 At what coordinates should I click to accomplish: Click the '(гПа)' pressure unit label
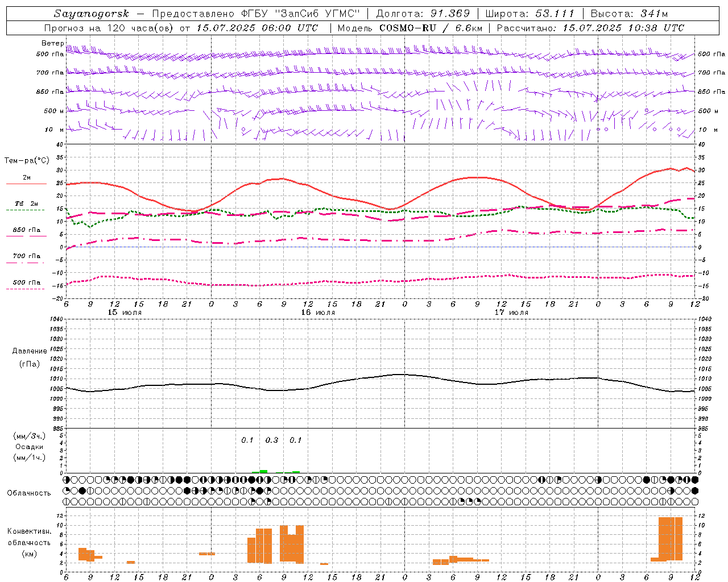click(30, 364)
